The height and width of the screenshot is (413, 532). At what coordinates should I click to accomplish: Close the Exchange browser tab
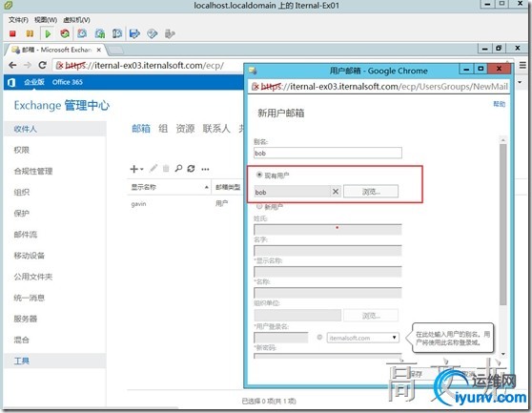tap(99, 50)
